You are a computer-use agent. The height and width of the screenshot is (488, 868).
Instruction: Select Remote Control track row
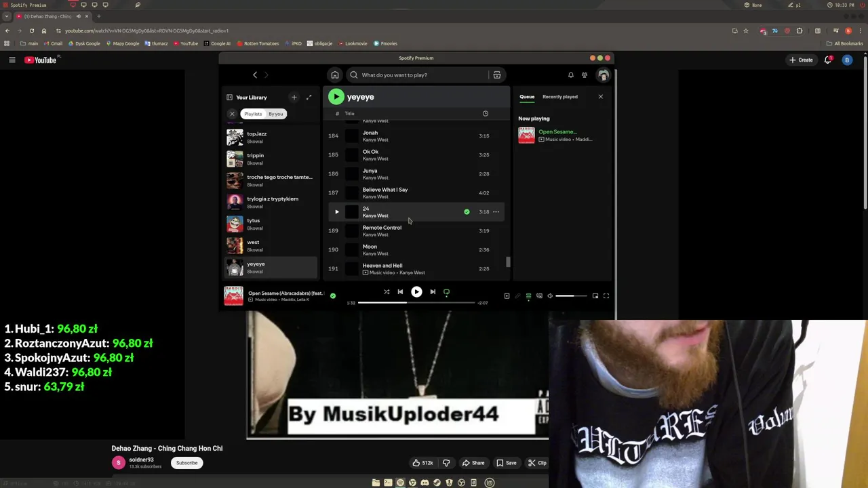(x=415, y=231)
